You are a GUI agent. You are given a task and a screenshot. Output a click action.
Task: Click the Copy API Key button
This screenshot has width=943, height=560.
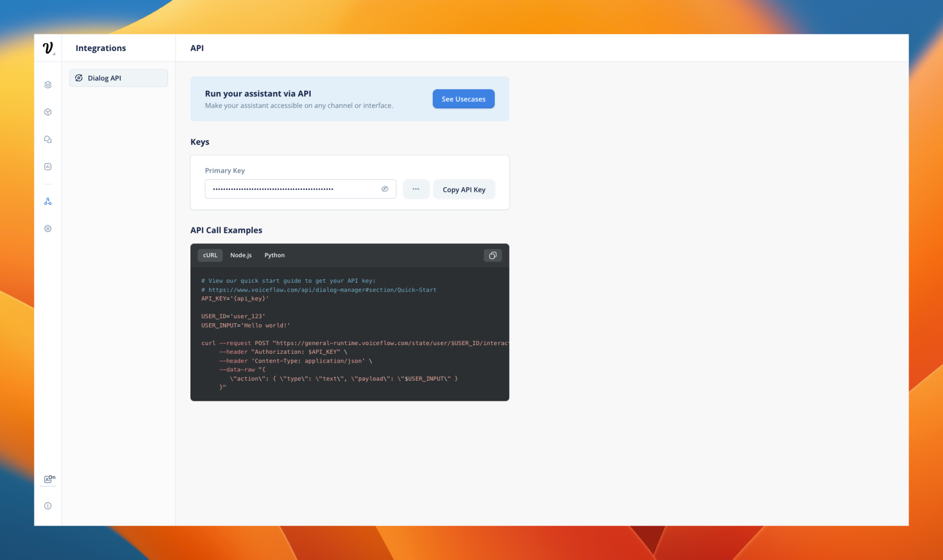click(464, 190)
